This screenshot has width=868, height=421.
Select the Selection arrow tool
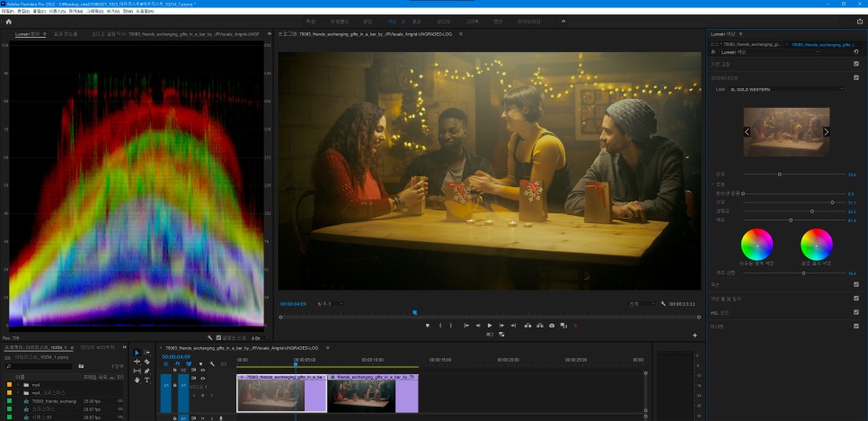[x=137, y=353]
